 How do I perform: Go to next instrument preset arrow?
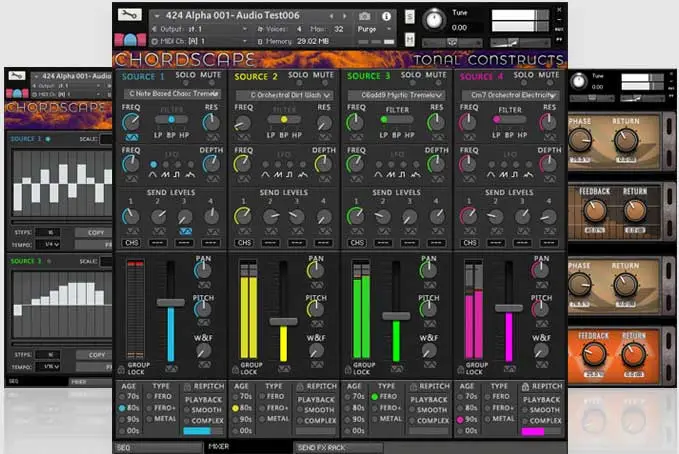tap(345, 16)
